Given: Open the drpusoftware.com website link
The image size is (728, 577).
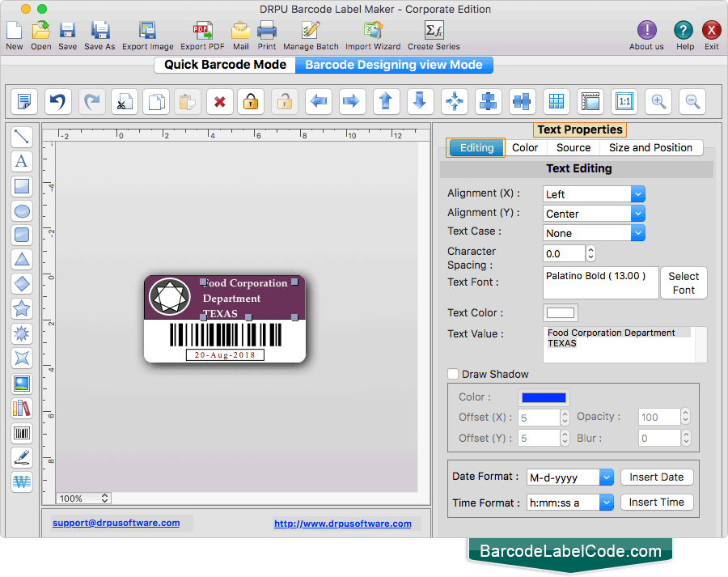Looking at the screenshot, I should point(343,524).
